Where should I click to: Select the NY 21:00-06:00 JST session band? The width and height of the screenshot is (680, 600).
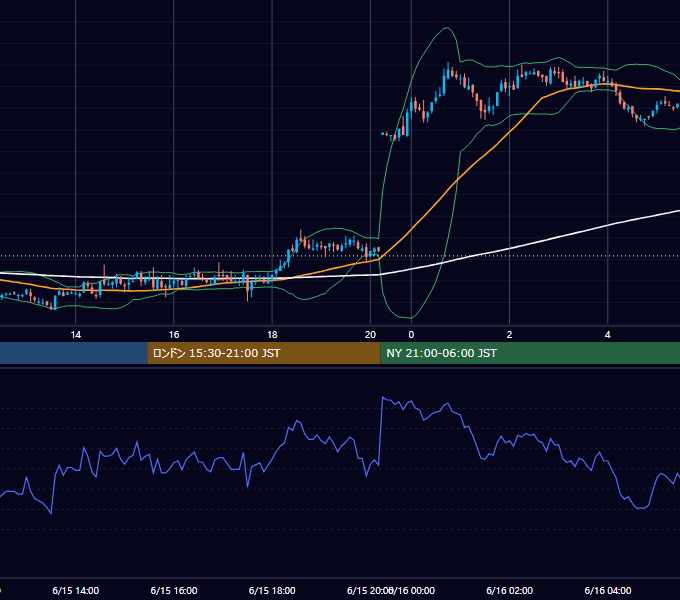tap(530, 353)
